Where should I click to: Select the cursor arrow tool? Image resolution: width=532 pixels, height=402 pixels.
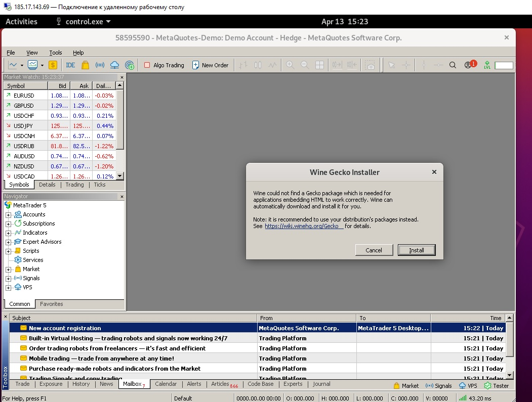click(x=392, y=65)
